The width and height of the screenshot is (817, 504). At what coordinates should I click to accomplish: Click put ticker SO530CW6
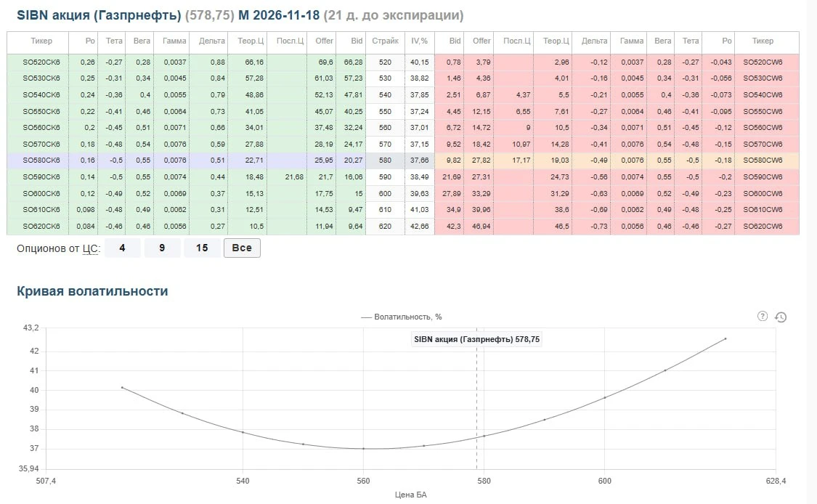tap(763, 78)
